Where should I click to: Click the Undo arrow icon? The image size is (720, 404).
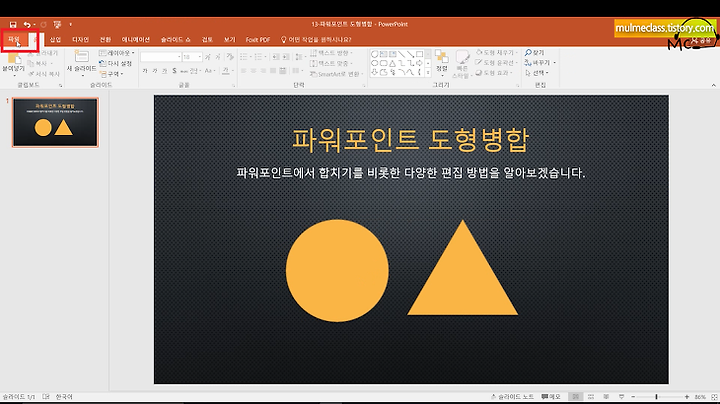27,24
